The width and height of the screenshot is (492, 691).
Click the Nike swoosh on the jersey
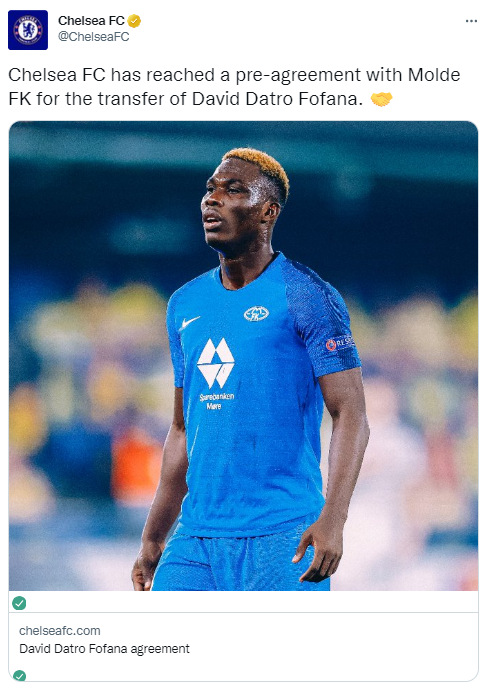click(190, 323)
